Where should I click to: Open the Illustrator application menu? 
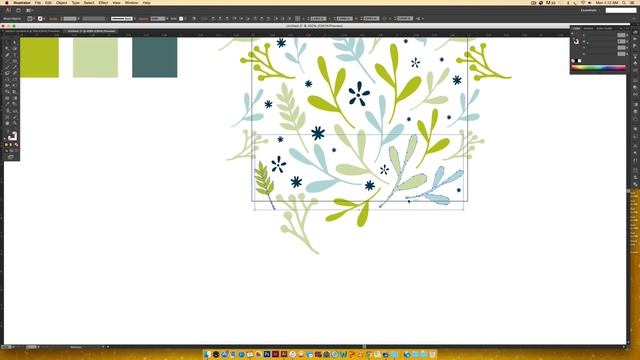click(22, 2)
